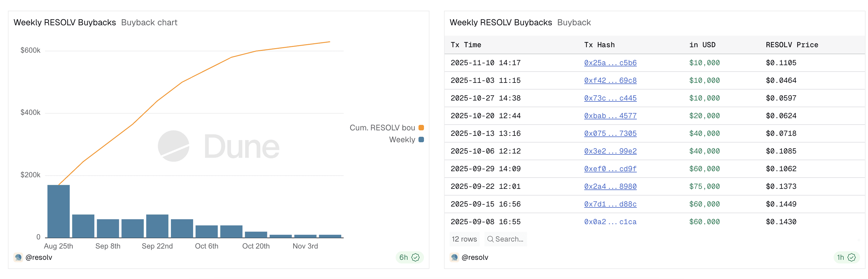Open @resolv profile link under the table

point(474,257)
